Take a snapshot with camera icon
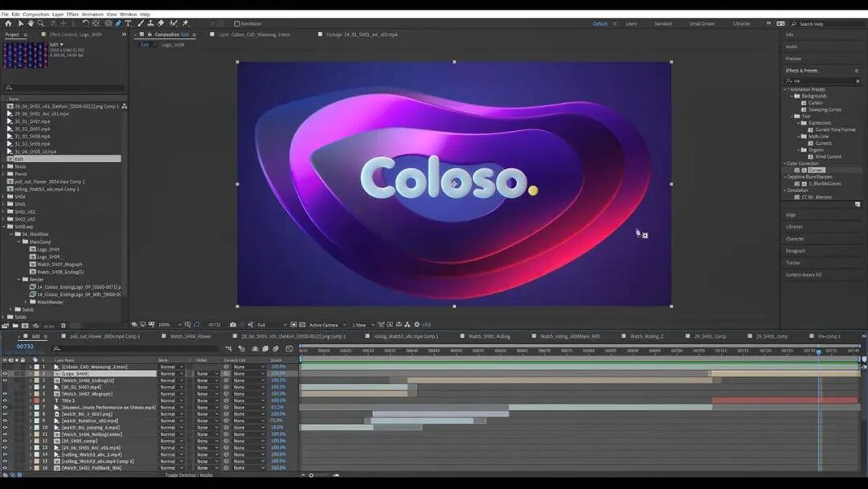 (x=233, y=324)
